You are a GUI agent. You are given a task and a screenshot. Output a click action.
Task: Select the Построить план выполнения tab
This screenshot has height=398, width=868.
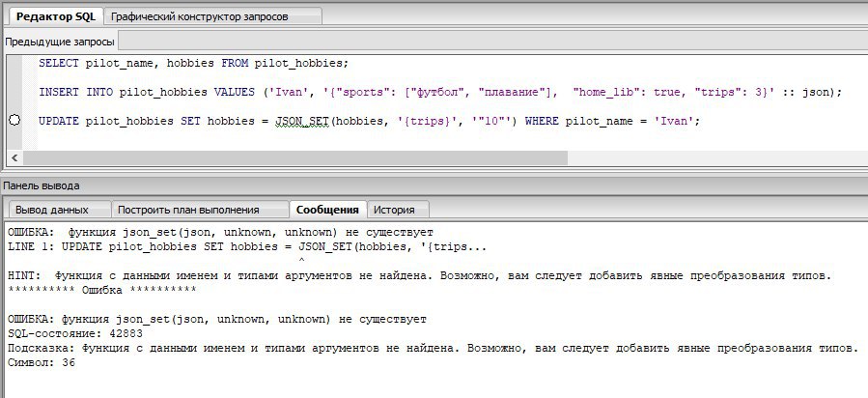click(200, 210)
